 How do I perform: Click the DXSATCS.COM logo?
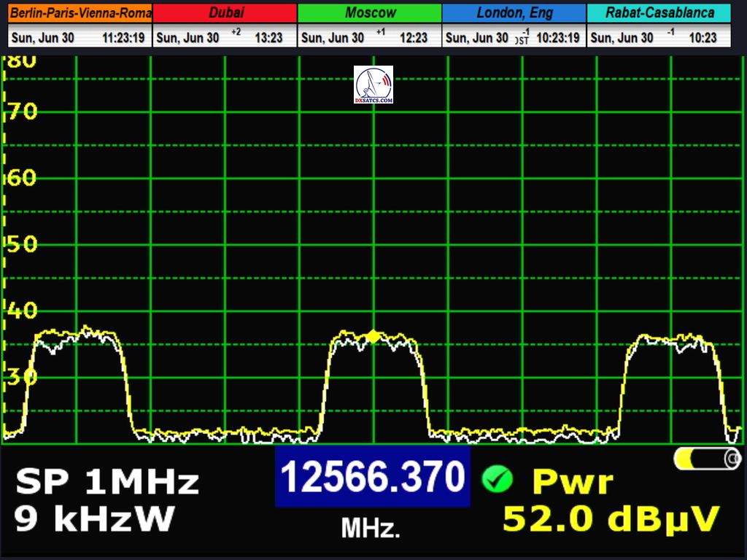[373, 85]
